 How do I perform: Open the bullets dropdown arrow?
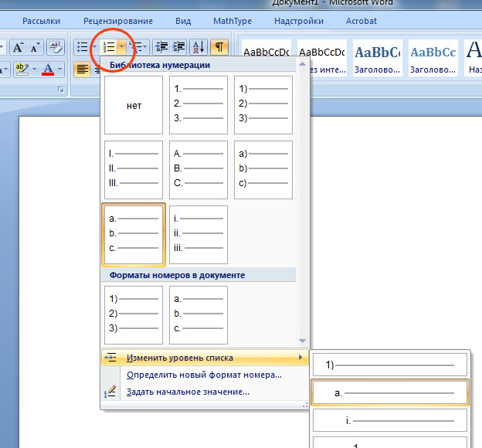point(94,47)
